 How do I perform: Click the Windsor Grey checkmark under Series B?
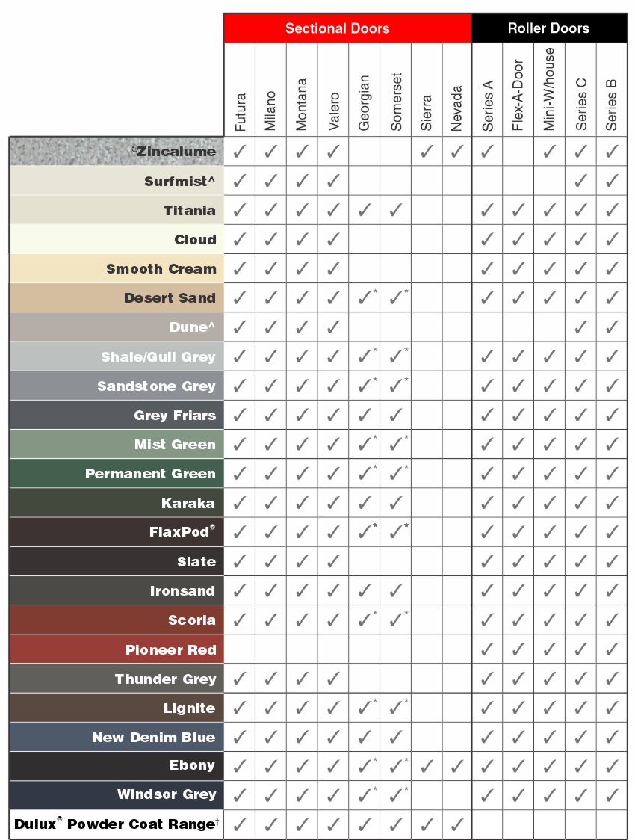click(611, 795)
